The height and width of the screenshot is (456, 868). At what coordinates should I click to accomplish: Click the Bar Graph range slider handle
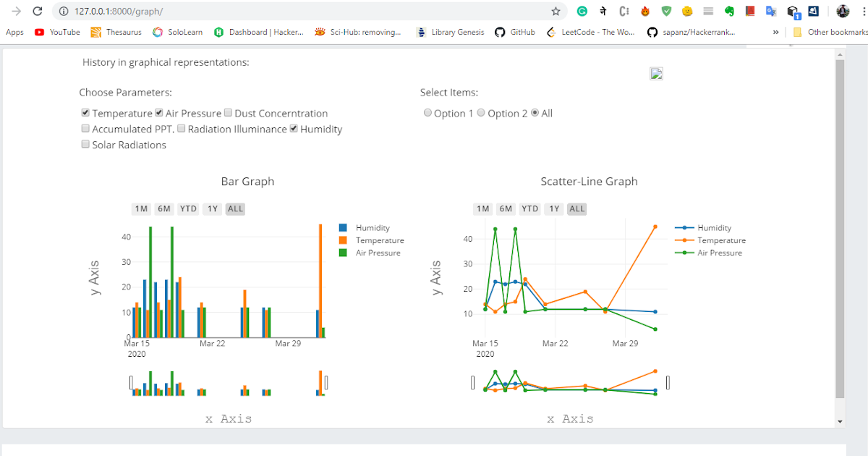coord(131,382)
